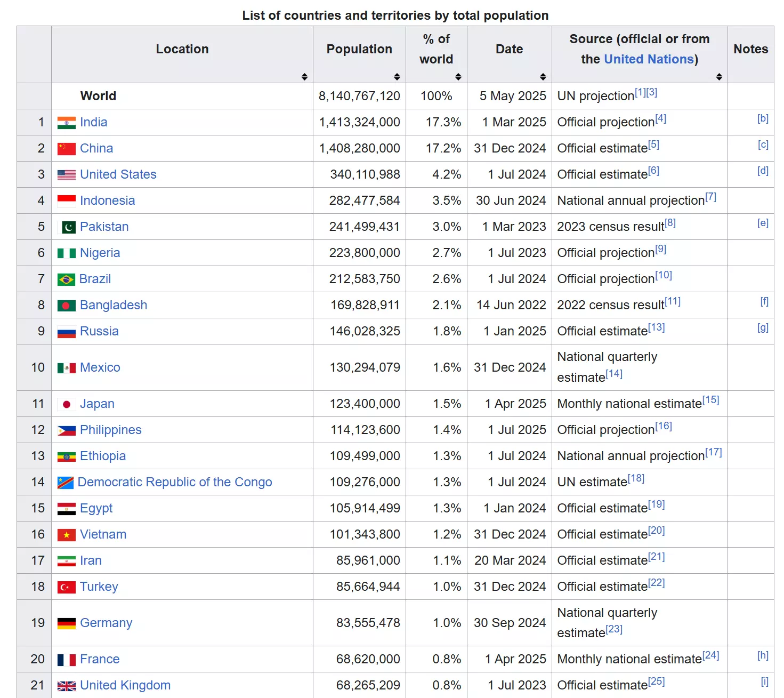Click the Egypt flag icon

[x=67, y=509]
